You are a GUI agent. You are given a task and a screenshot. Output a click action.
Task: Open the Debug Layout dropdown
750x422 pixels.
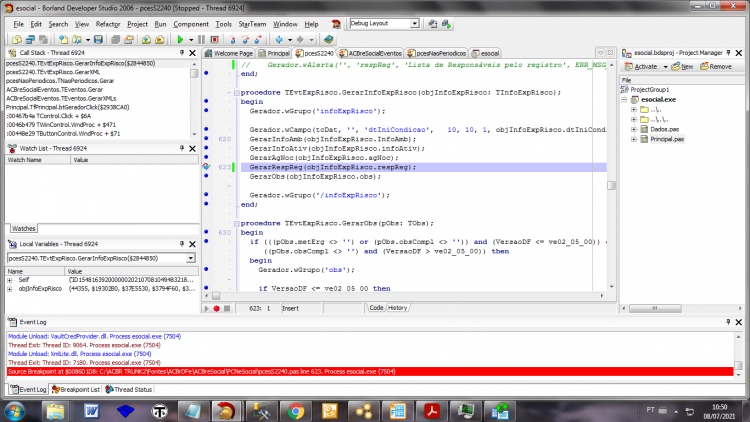(x=415, y=23)
